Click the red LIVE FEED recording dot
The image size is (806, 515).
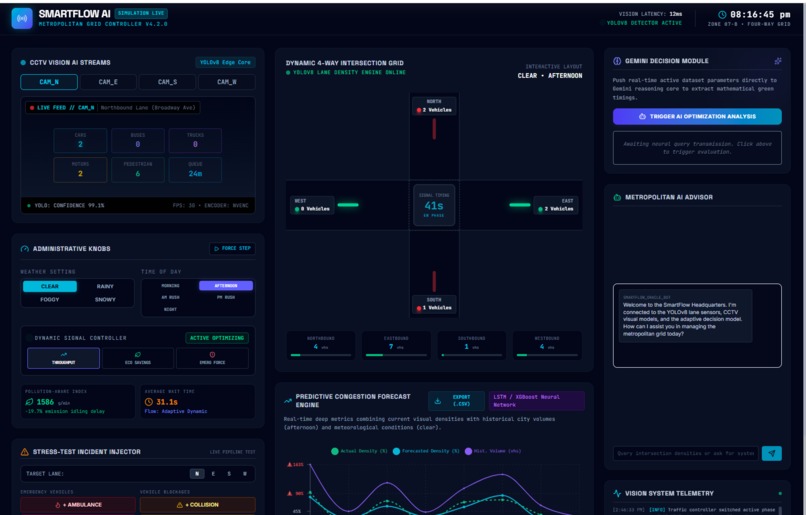click(32, 108)
